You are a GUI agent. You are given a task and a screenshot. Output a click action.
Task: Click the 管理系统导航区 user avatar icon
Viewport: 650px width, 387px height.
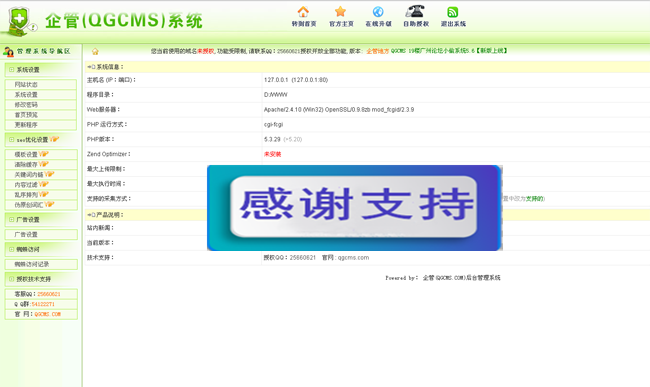(8, 52)
